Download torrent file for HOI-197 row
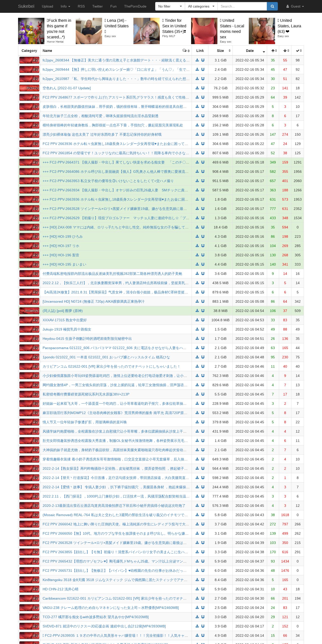Screen dimensions: 322x644 [197, 246]
